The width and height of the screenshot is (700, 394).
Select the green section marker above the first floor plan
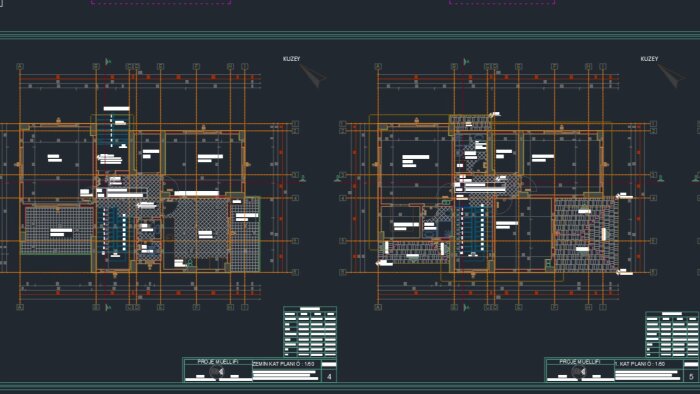pos(466,62)
